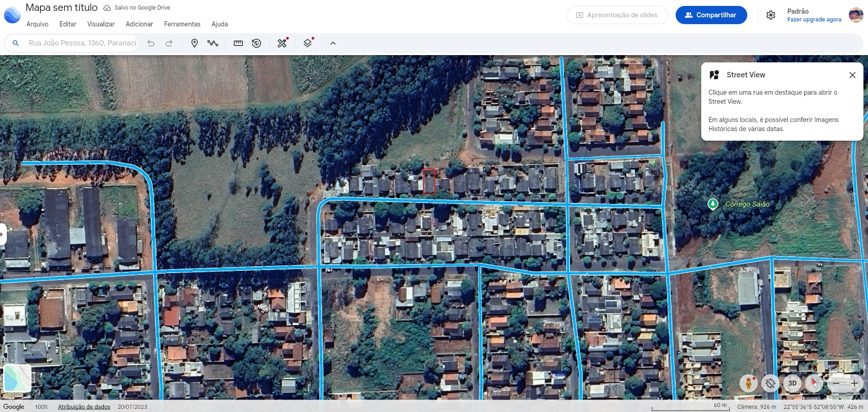Click the zoom in plus button

[854, 383]
